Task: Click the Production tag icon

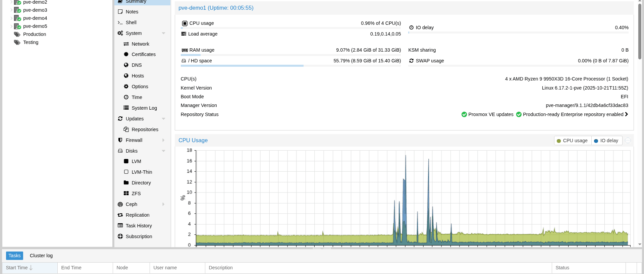Action: click(x=17, y=34)
